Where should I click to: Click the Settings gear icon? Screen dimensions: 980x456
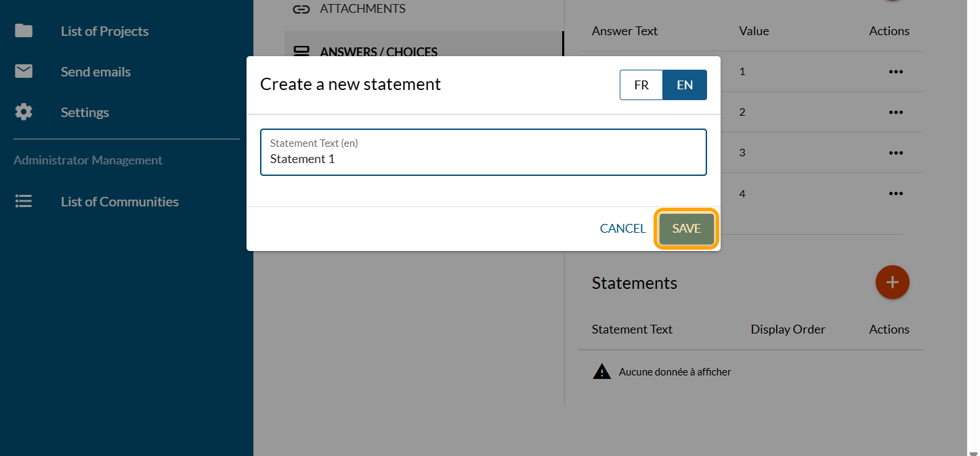[x=24, y=112]
